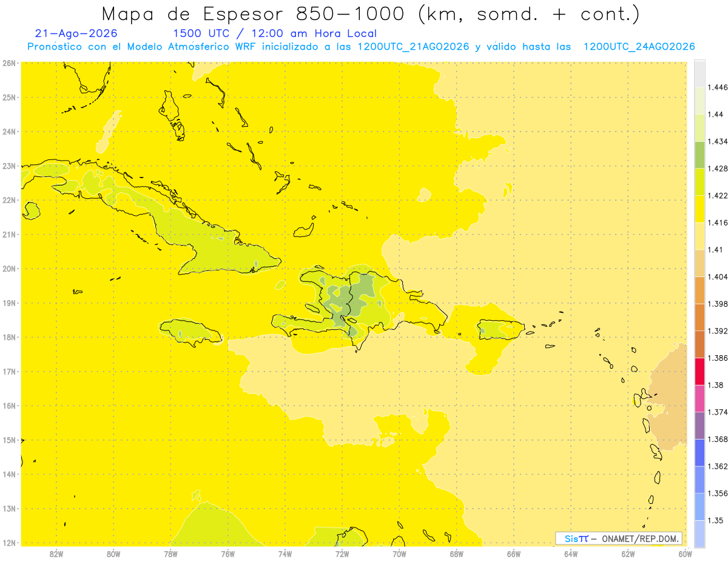Click the 12N latitude label
Image resolution: width=728 pixels, height=562 pixels.
pyautogui.click(x=8, y=543)
